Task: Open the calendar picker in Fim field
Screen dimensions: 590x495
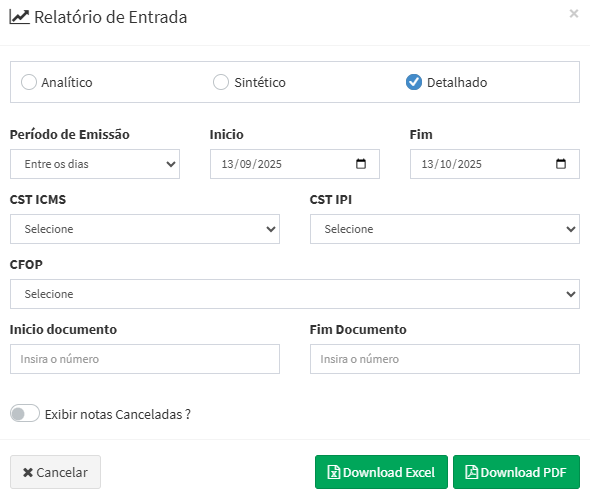Action: (561, 164)
